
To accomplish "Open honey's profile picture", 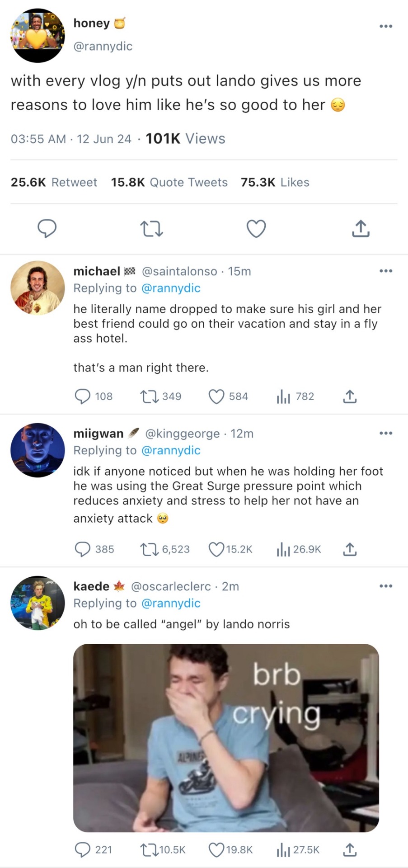I will click(x=38, y=35).
